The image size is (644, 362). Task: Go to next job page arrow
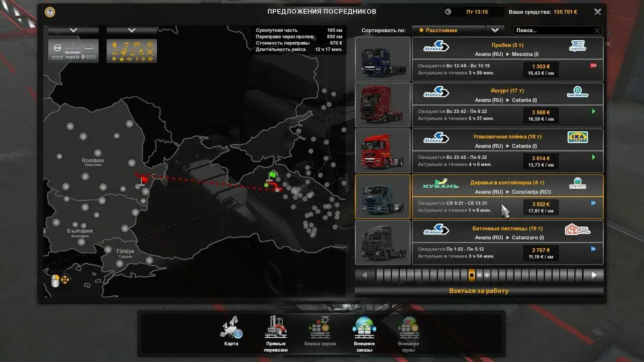point(594,275)
